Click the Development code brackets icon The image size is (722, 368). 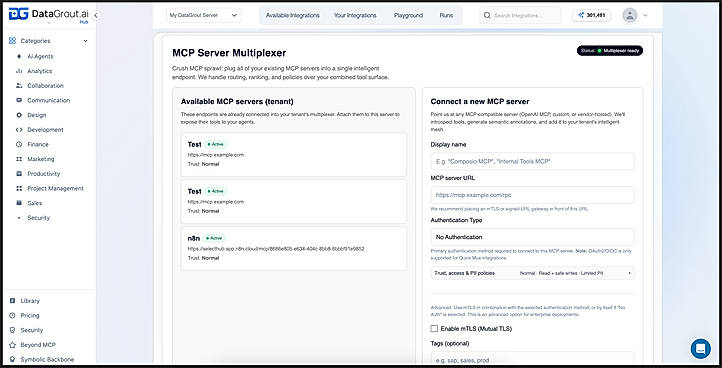(19, 130)
